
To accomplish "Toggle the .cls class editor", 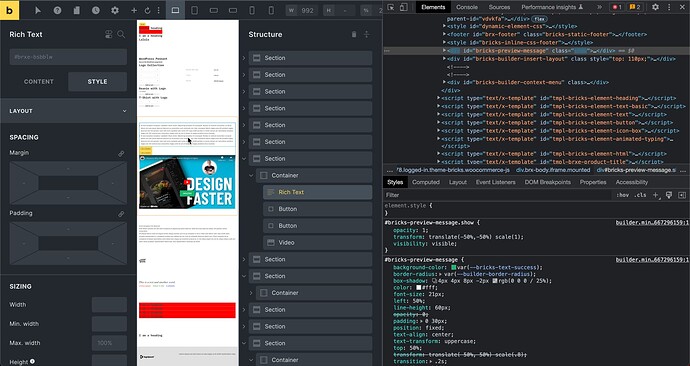I will click(x=640, y=195).
